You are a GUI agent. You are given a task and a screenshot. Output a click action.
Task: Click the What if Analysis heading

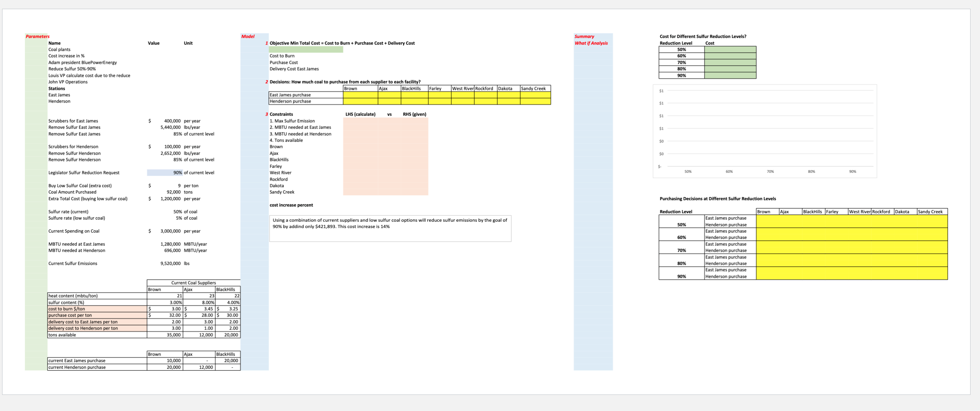point(591,43)
